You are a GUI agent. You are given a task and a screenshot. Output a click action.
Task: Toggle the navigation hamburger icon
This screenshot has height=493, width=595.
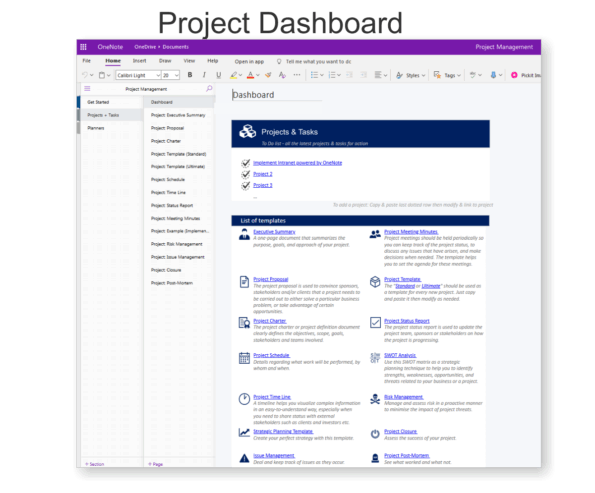click(87, 88)
